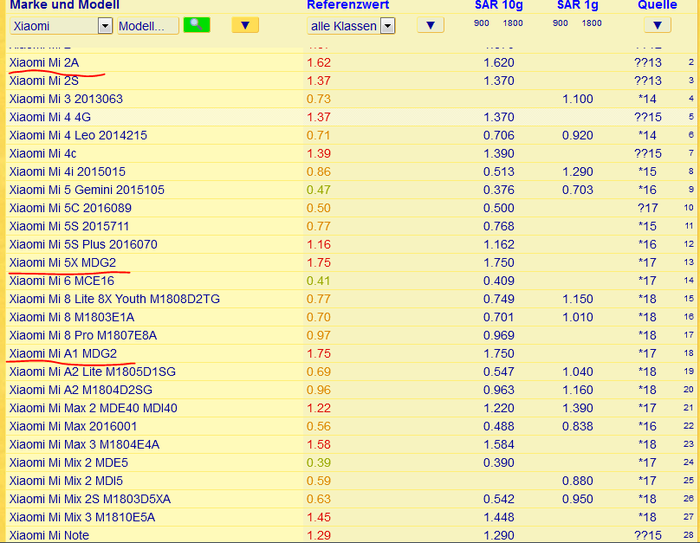The width and height of the screenshot is (700, 543).
Task: Click the Modell input field
Action: pyautogui.click(x=148, y=26)
